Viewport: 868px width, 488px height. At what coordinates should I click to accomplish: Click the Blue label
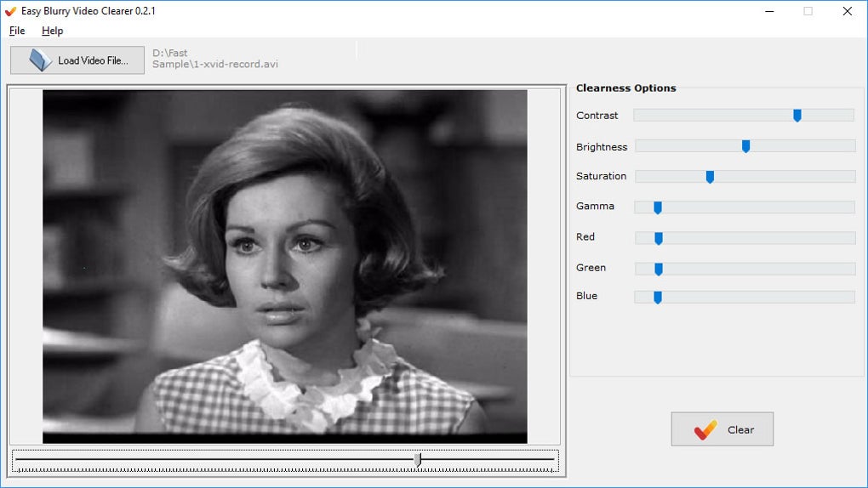point(586,296)
